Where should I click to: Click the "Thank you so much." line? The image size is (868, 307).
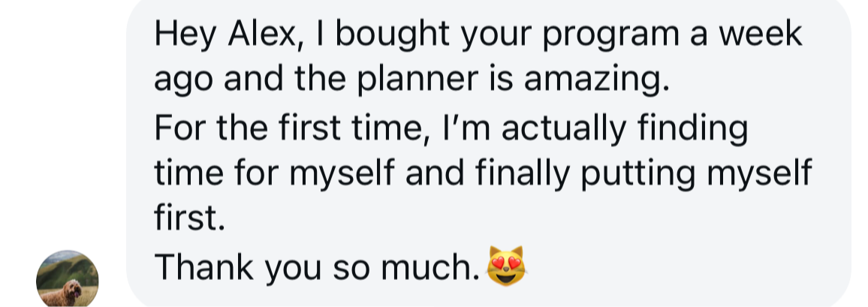(x=317, y=266)
